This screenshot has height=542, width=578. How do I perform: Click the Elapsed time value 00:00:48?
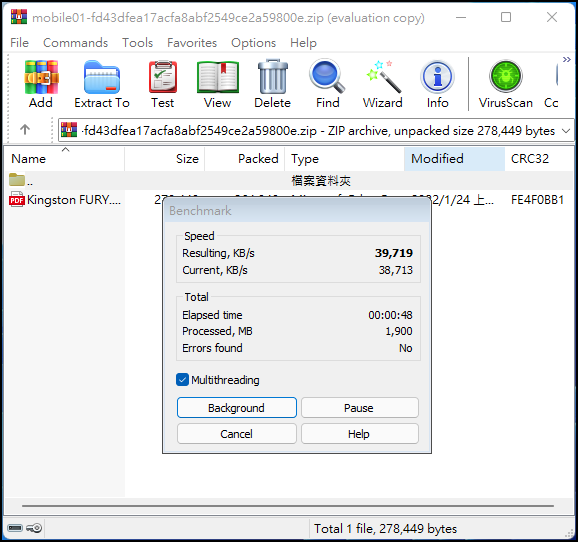(390, 315)
